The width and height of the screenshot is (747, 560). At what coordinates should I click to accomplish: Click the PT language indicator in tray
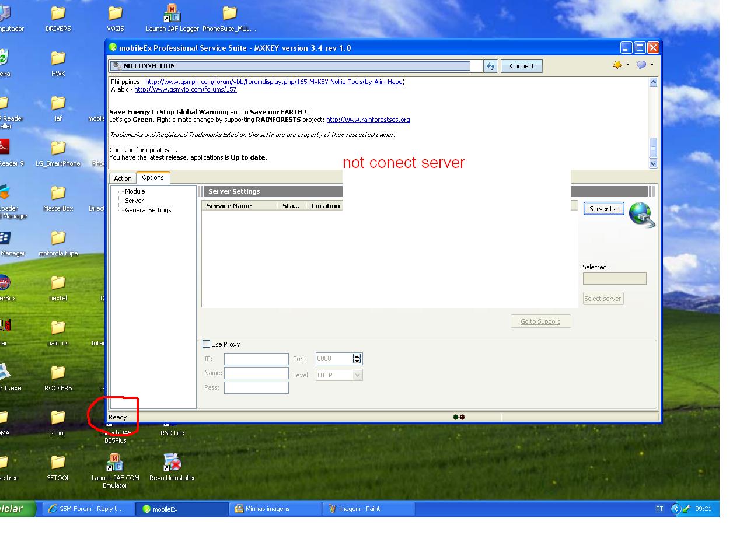tap(659, 509)
